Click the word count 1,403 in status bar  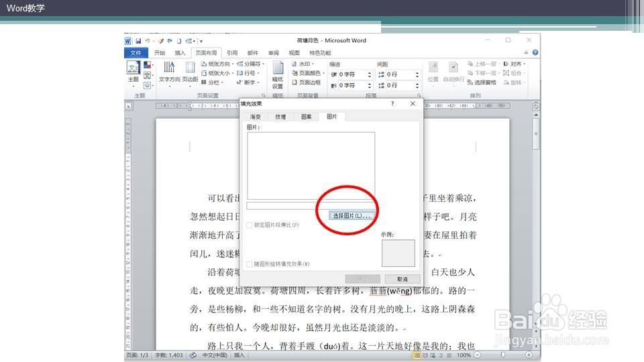(x=169, y=355)
